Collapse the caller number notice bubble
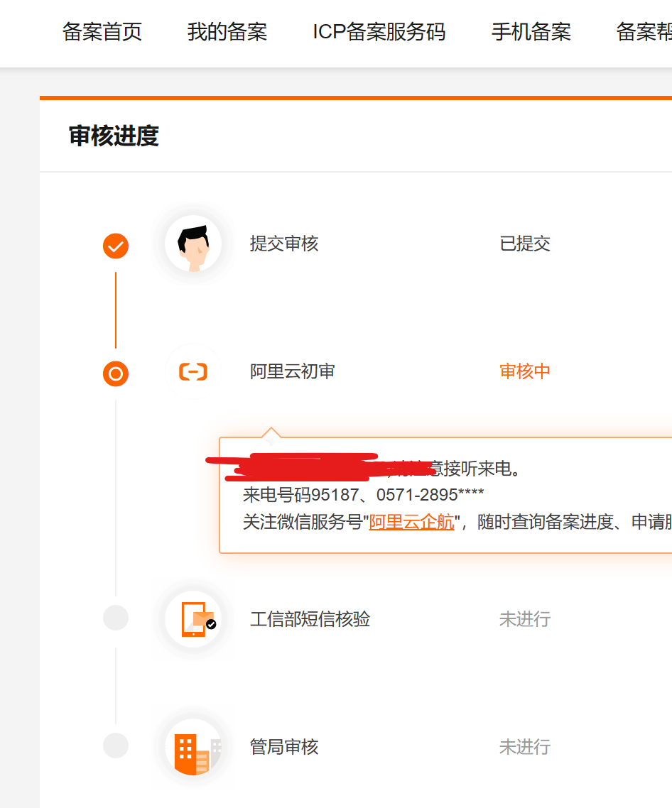This screenshot has width=672, height=808. [x=440, y=493]
